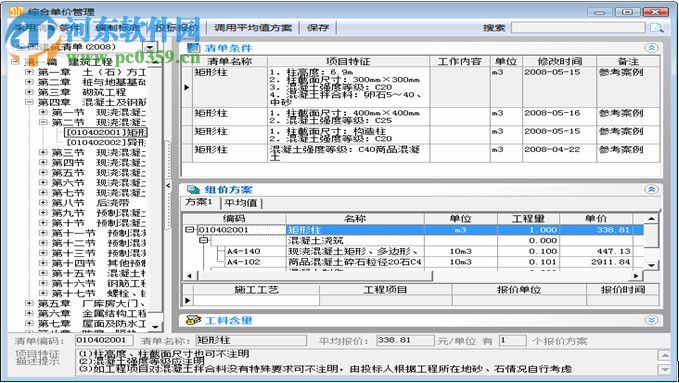The height and width of the screenshot is (383, 679).
Task: Select tree item 第六章 金属结构工程
Action: point(92,313)
